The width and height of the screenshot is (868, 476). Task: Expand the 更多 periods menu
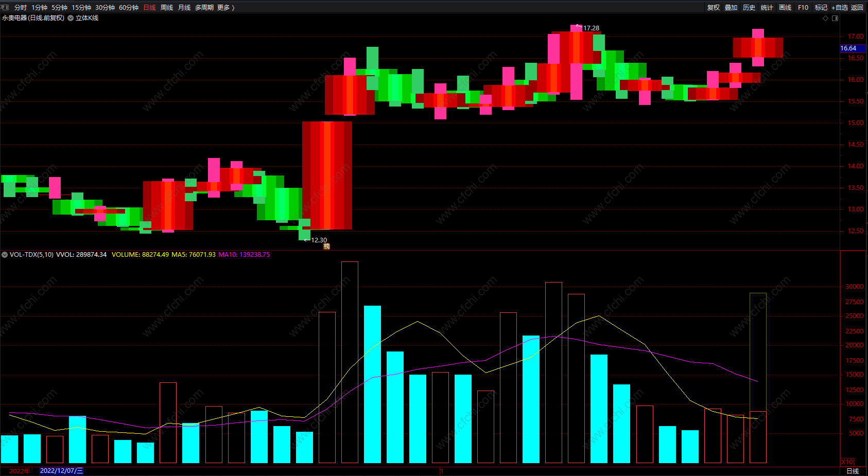(x=226, y=8)
